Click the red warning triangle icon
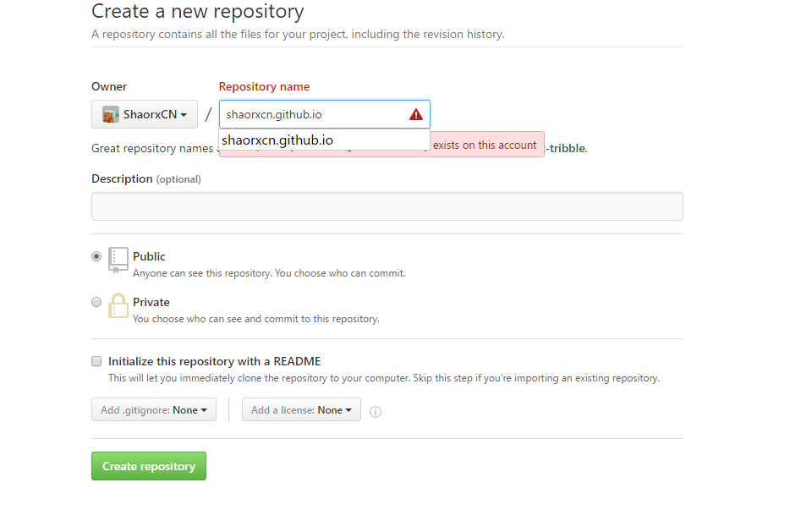 (x=416, y=114)
